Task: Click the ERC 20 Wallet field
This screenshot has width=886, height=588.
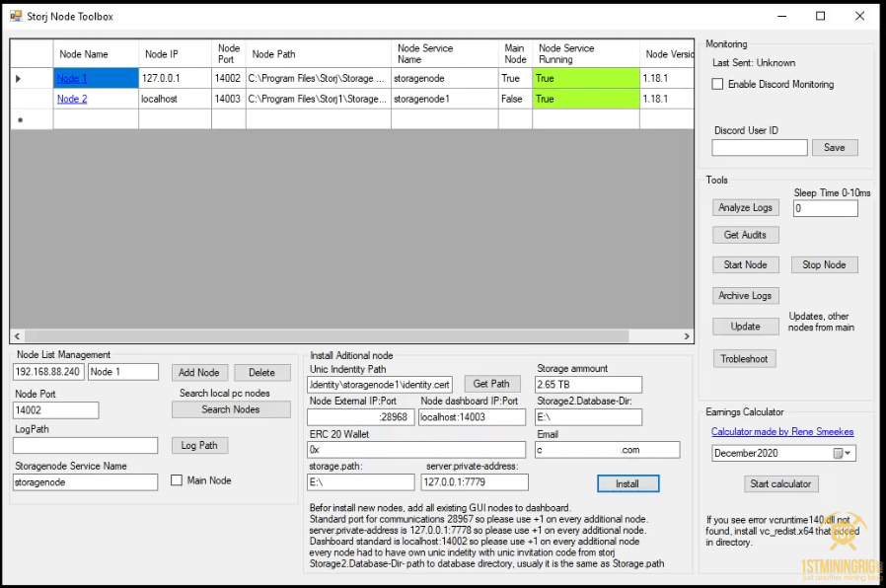Action: (x=416, y=450)
